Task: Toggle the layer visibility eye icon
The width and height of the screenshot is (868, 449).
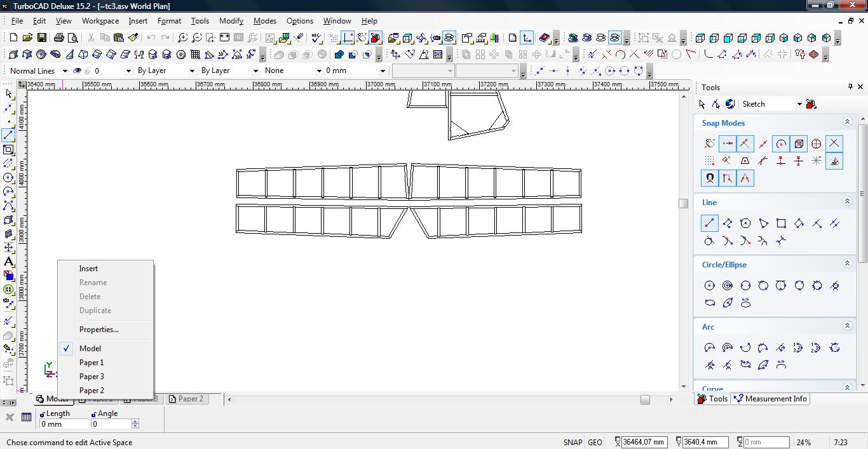Action: point(78,71)
